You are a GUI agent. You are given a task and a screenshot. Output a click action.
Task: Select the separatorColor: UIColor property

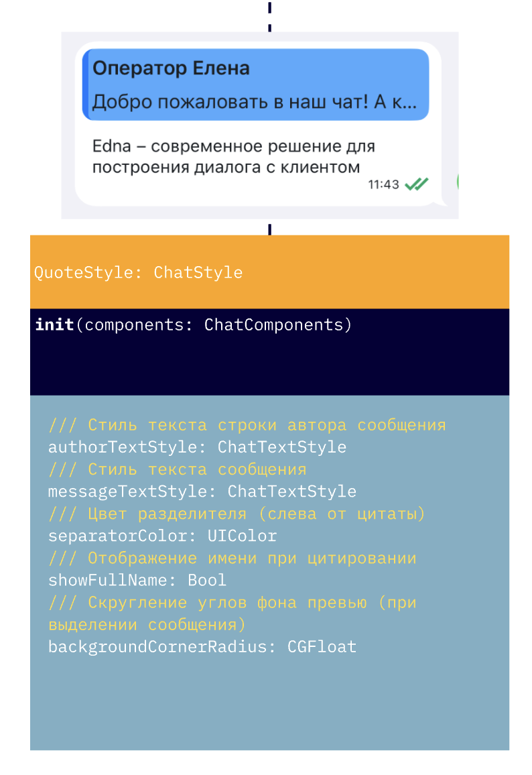[162, 536]
